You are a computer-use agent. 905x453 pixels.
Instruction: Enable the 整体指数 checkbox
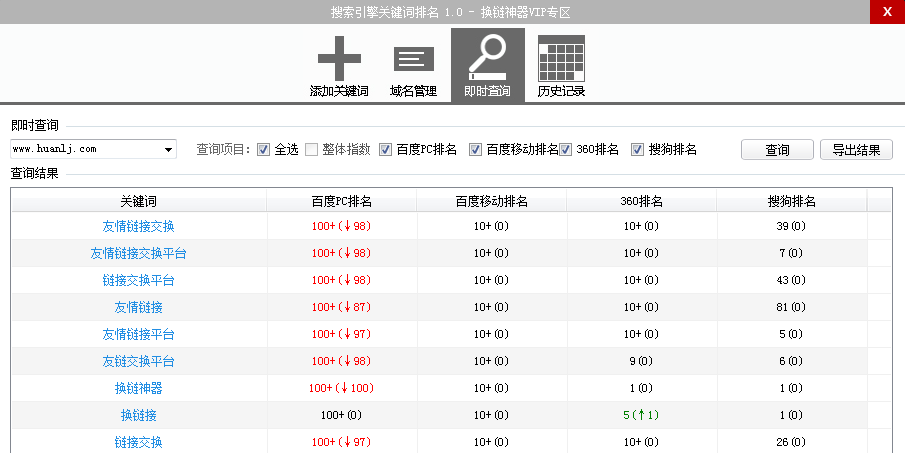click(x=311, y=150)
